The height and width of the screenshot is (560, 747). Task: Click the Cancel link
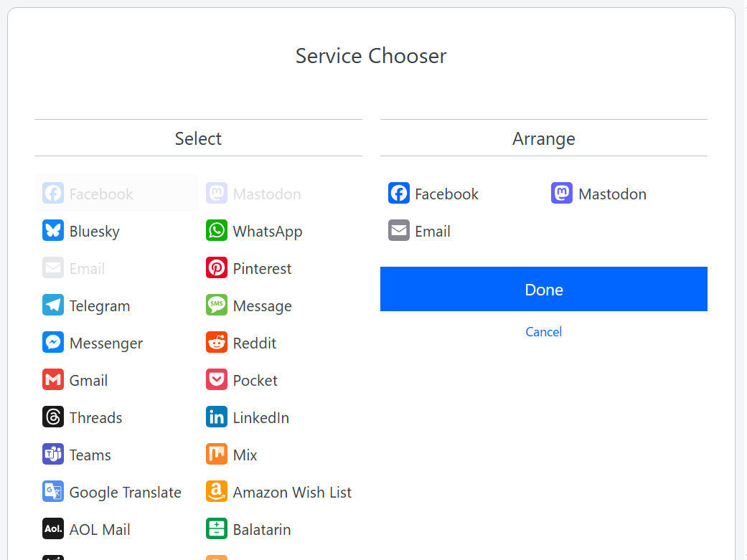pyautogui.click(x=543, y=332)
